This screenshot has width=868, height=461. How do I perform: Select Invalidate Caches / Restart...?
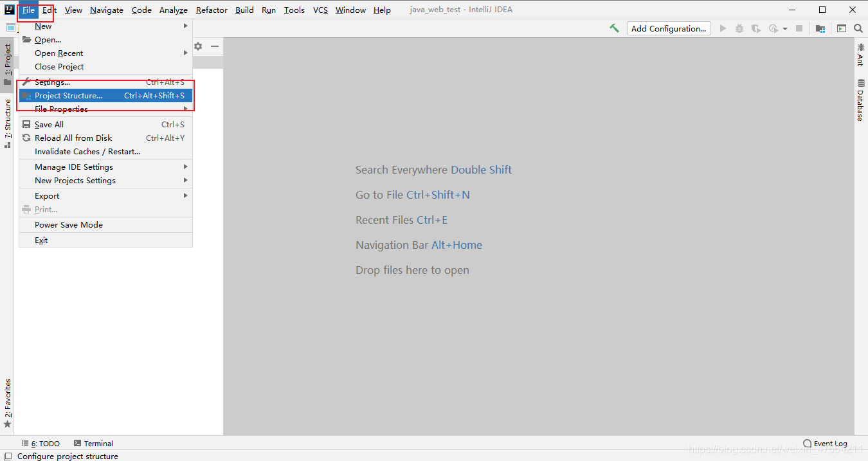click(105, 152)
